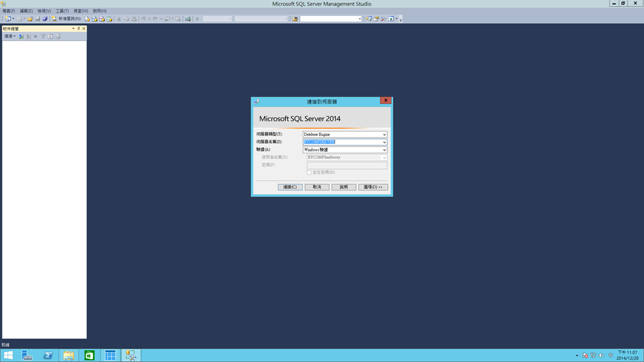Click the green Start Debugging play icon
644x362 pixels.
(197, 19)
